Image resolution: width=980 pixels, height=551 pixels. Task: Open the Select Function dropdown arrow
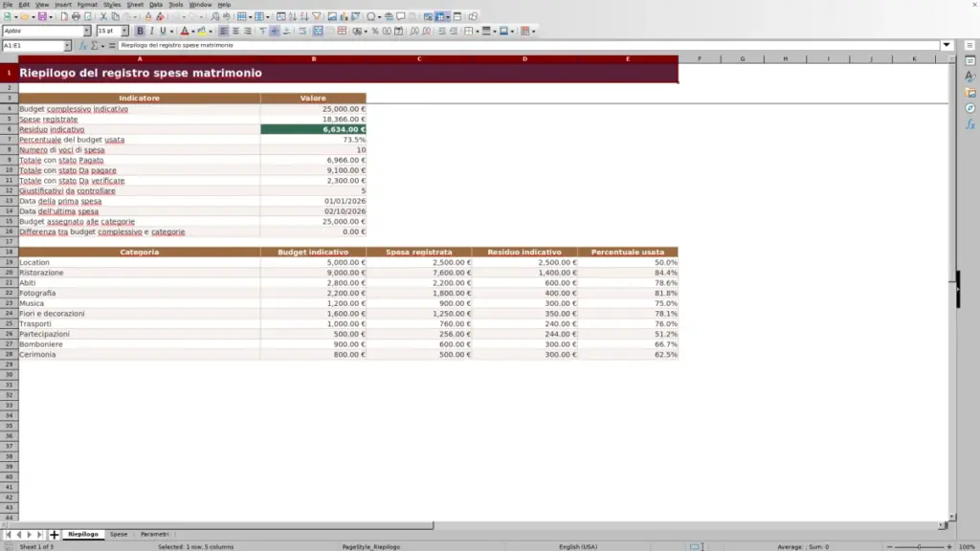point(102,46)
